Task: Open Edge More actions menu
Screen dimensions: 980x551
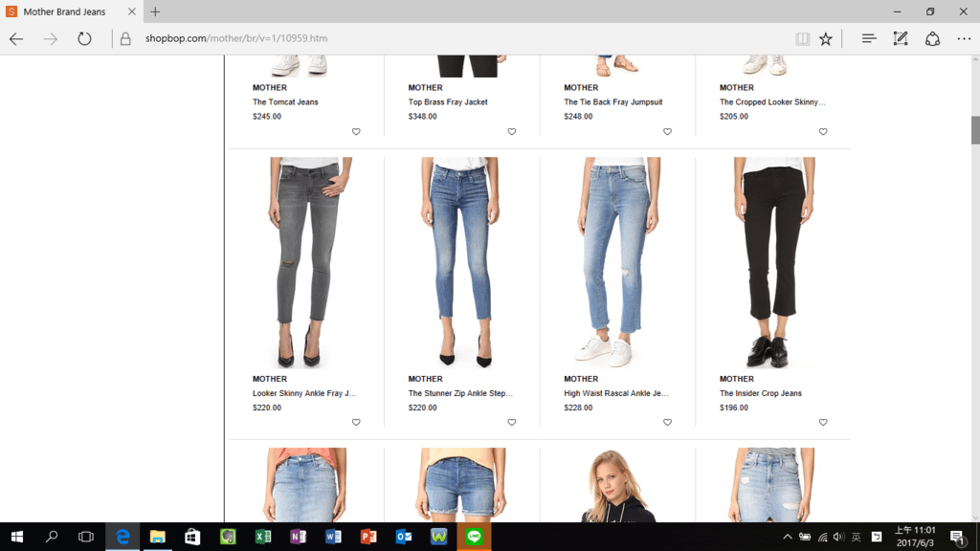Action: click(x=964, y=38)
